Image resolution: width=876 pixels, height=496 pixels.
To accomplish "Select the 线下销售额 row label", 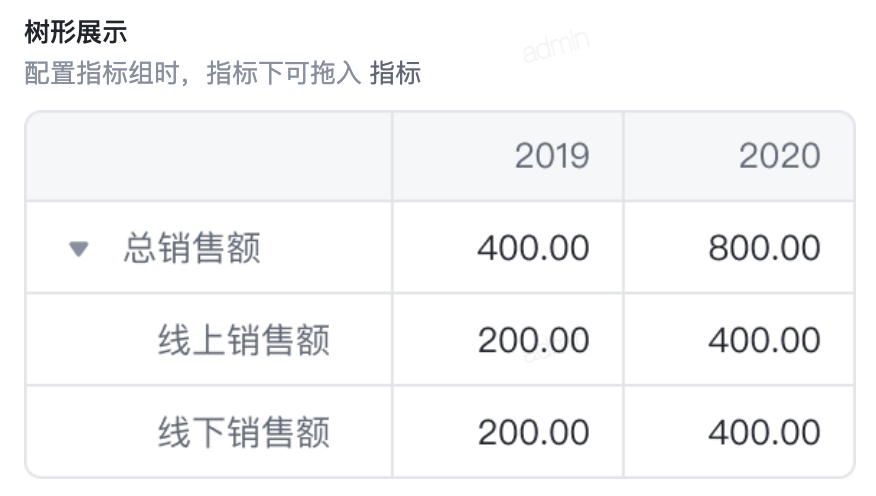I will [244, 432].
